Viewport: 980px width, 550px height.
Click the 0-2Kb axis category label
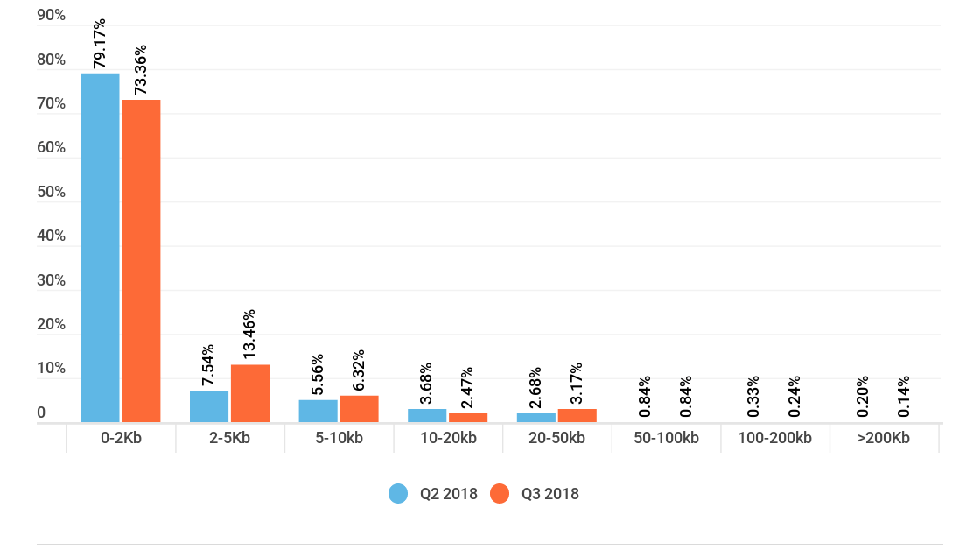point(122,438)
